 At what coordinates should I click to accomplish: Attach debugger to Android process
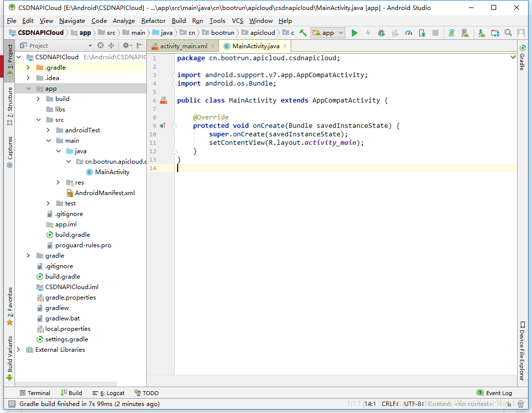coord(422,33)
